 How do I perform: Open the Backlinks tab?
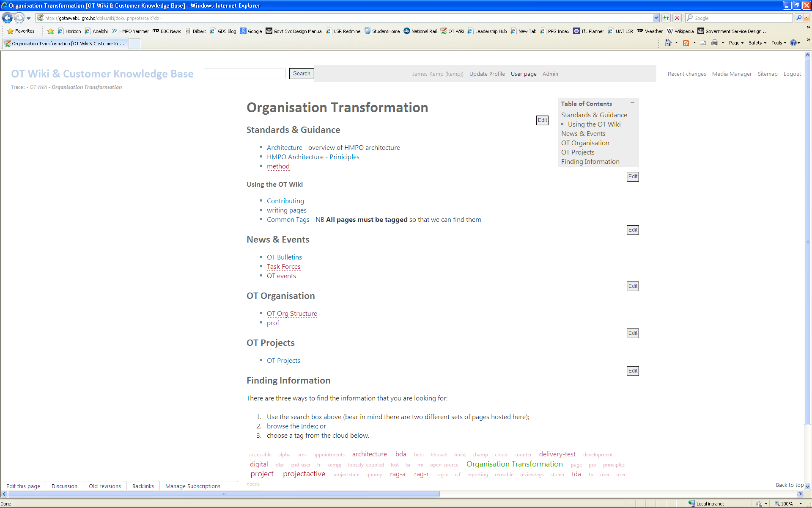[143, 486]
